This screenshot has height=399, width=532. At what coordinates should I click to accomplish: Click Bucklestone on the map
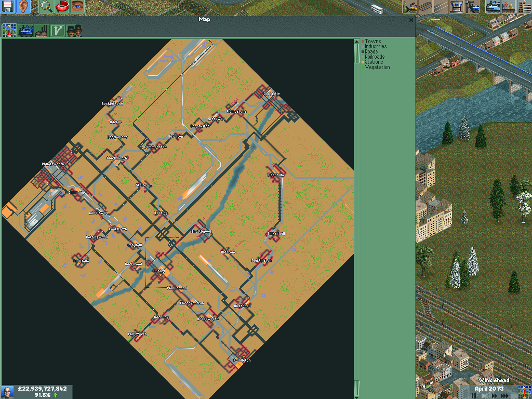(x=112, y=104)
